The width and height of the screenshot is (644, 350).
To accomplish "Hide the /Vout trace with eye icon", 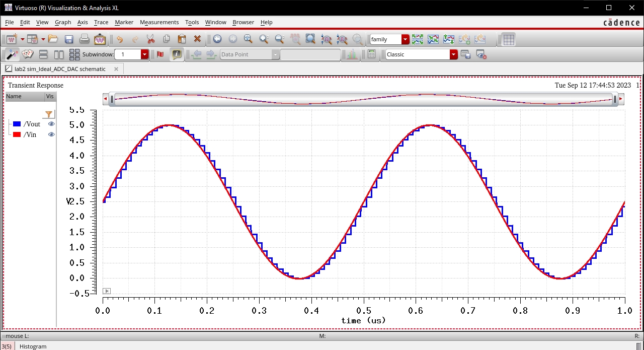I will pos(51,124).
